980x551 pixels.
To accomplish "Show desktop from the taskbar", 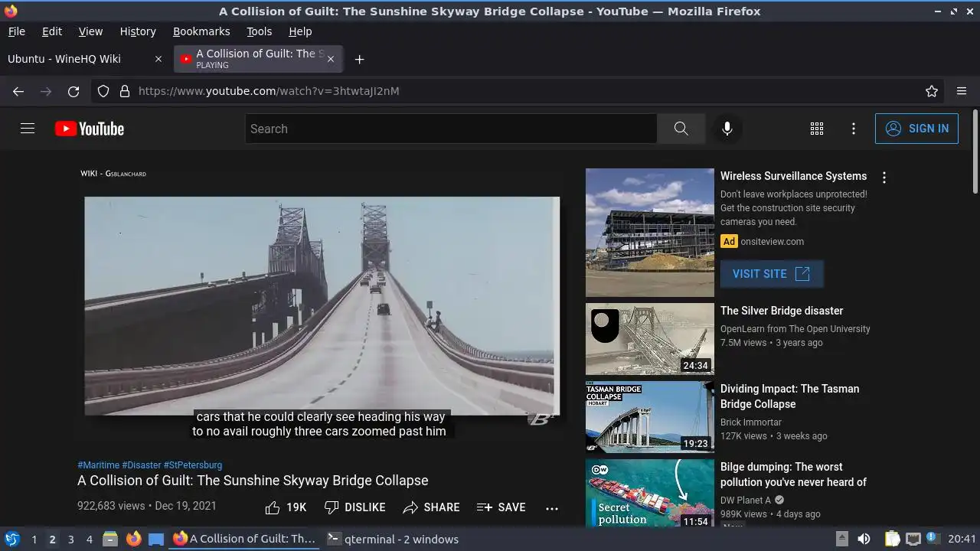I will point(156,539).
